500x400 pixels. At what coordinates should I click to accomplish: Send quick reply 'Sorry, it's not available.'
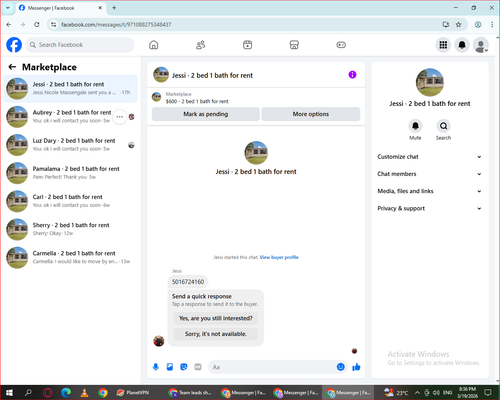pos(216,334)
